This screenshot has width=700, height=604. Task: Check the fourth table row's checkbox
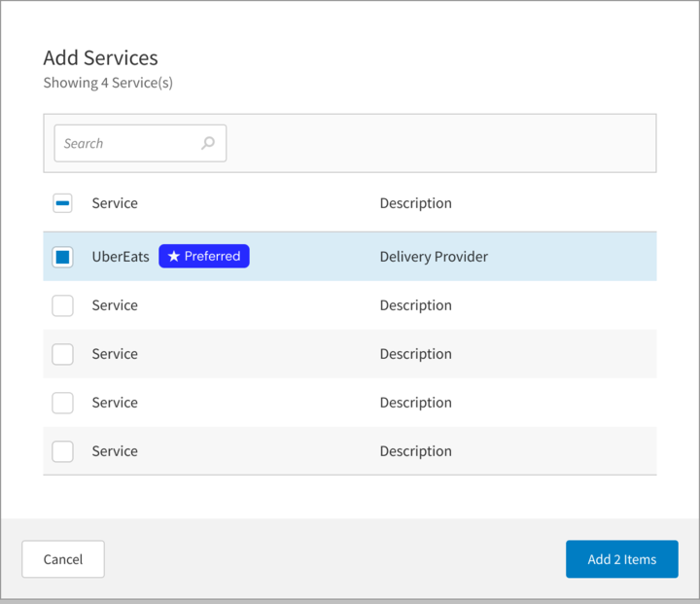click(62, 403)
